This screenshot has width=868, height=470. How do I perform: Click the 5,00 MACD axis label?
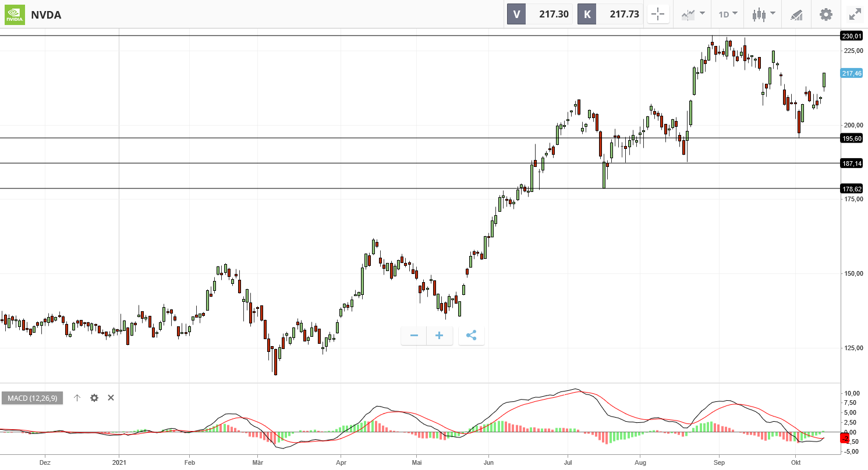[851, 413]
